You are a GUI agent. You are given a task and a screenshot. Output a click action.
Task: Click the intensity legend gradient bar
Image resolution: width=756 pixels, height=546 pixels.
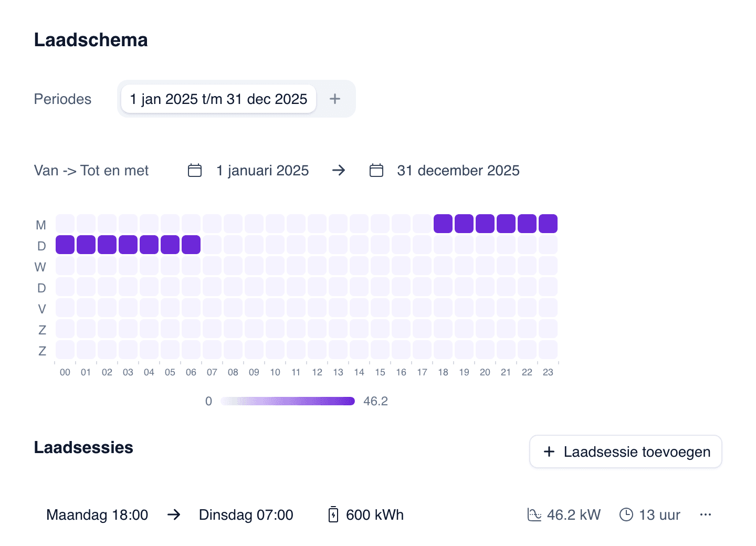[288, 401]
